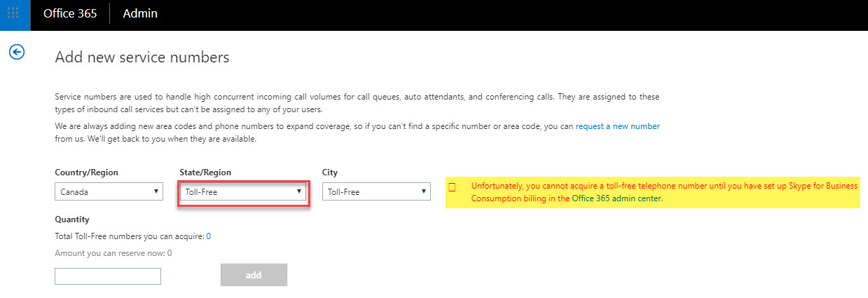
Task: Go back using the circled arrow icon
Action: point(15,52)
